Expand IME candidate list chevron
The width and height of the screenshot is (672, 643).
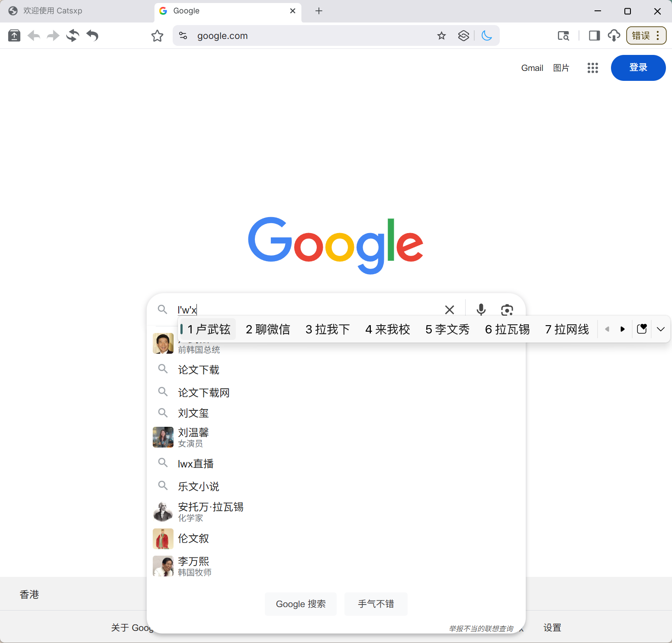pos(661,329)
